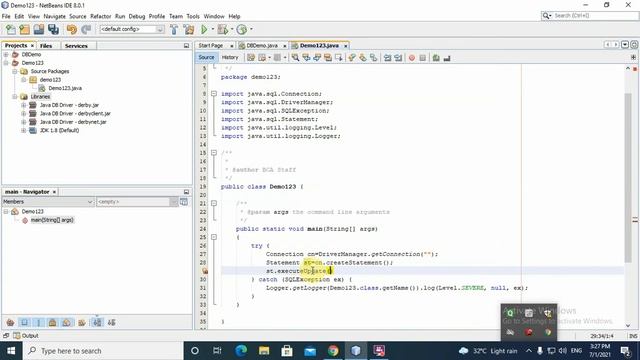The height and width of the screenshot is (360, 640).
Task: Click the Build Project hammer icon
Action: point(174,29)
